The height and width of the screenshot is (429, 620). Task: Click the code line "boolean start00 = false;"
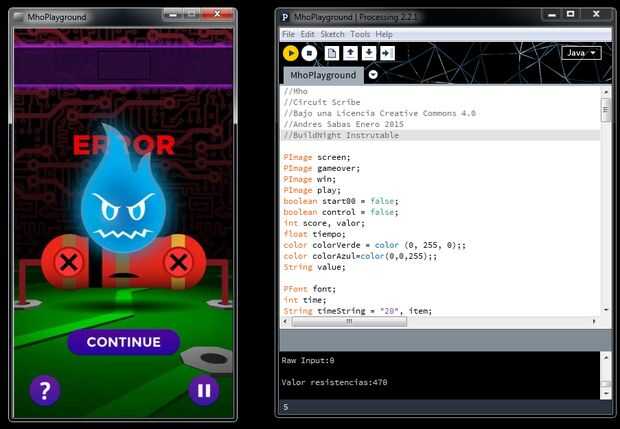[341, 201]
